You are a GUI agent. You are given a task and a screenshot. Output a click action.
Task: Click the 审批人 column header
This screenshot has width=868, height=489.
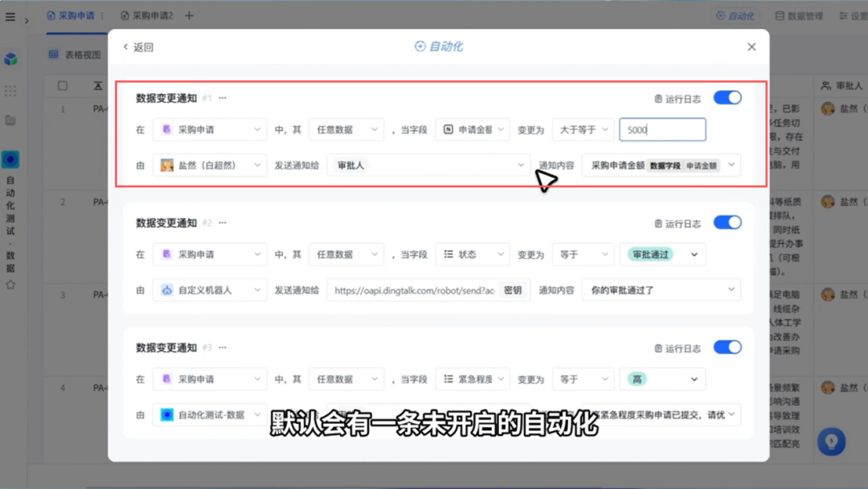(x=842, y=86)
